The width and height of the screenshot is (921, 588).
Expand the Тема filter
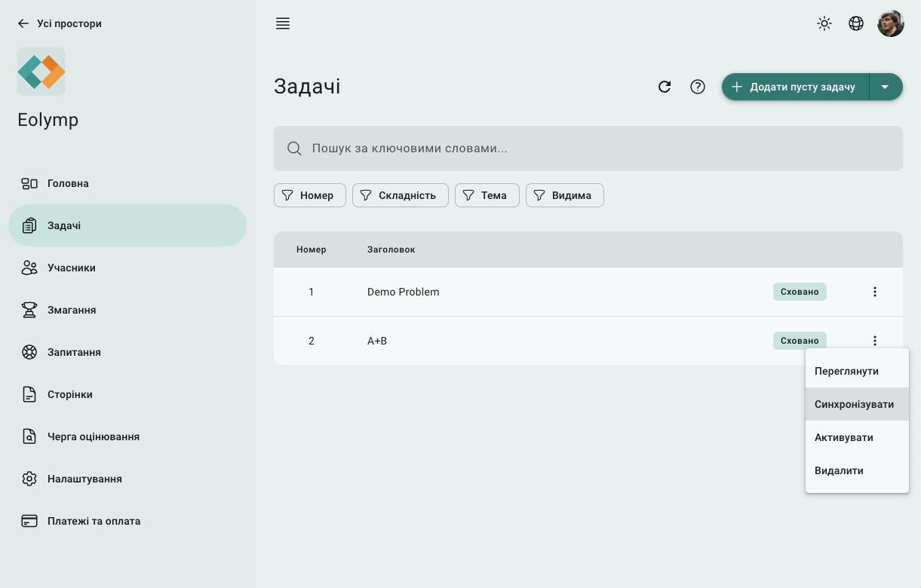click(x=487, y=195)
